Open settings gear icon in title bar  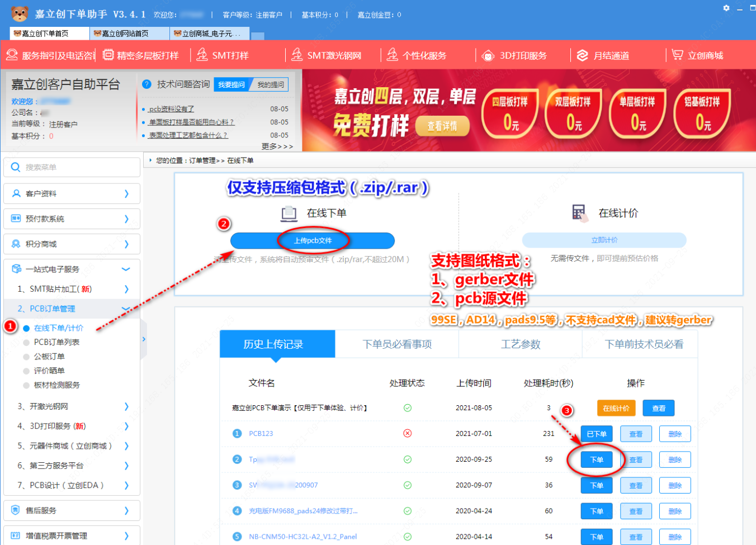[726, 8]
